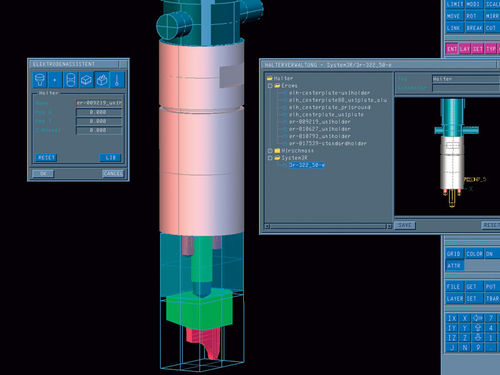Select er-010627_uniholder item
Image resolution: width=500 pixels, height=375 pixels.
[x=320, y=129]
